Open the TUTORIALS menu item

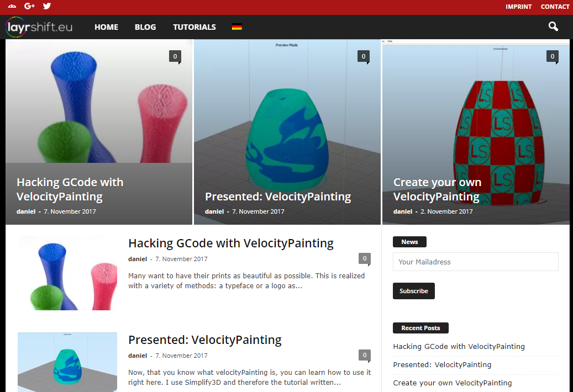point(194,27)
